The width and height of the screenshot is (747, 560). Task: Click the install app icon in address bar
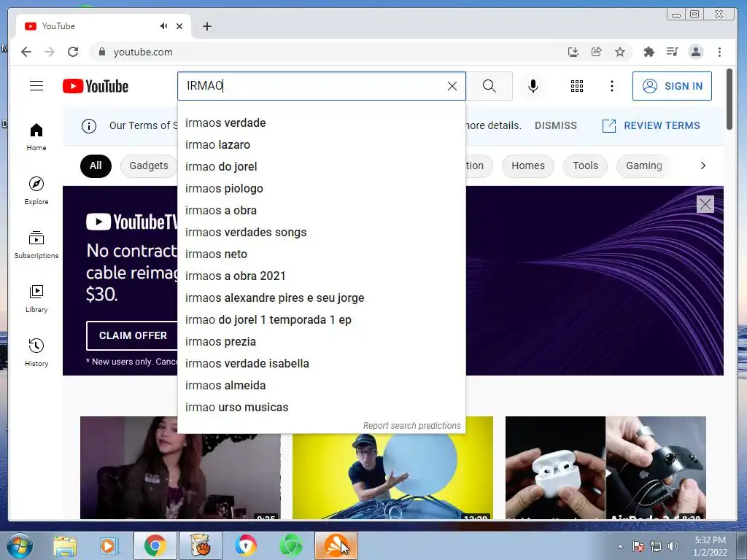(x=573, y=52)
